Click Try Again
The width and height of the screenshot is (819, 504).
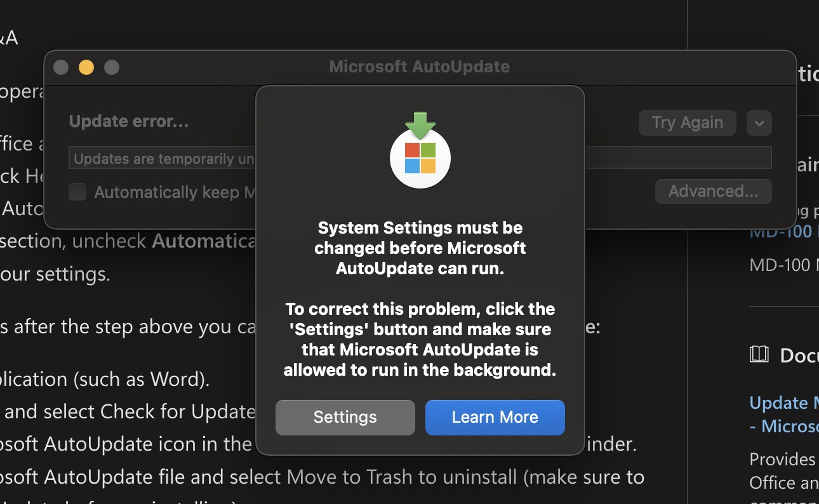(x=687, y=123)
